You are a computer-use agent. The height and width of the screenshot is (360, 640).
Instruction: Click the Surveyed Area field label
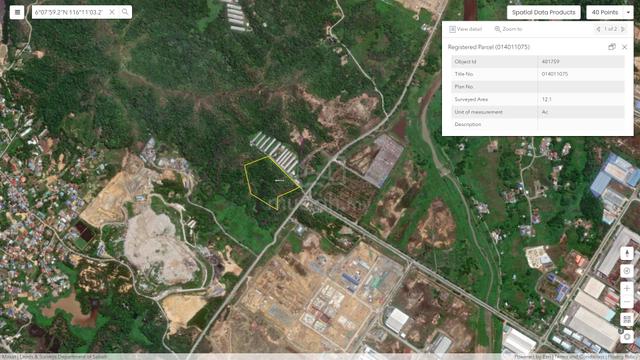[x=471, y=99]
